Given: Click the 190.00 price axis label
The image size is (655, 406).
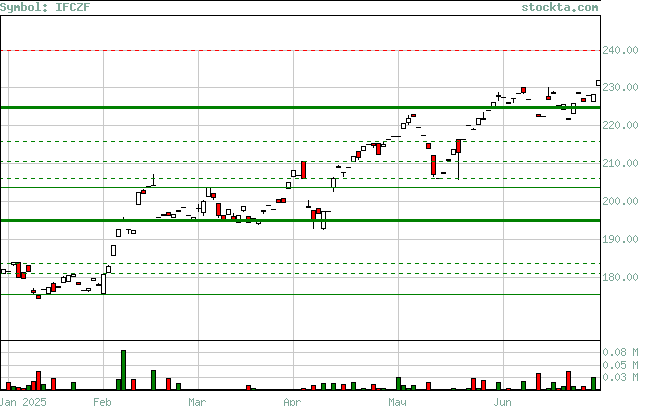Looking at the screenshot, I should pos(620,239).
